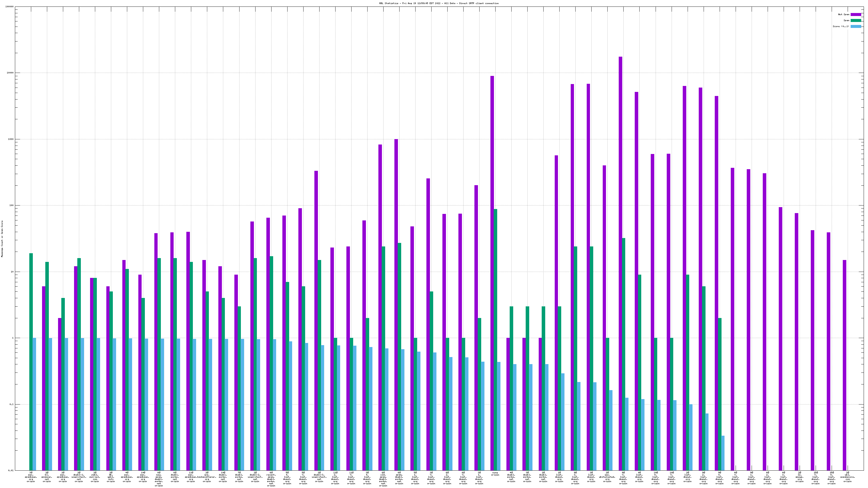Click the dnsbl-3.uceprotect.net axis label
This screenshot has height=488, width=868.
319,477
